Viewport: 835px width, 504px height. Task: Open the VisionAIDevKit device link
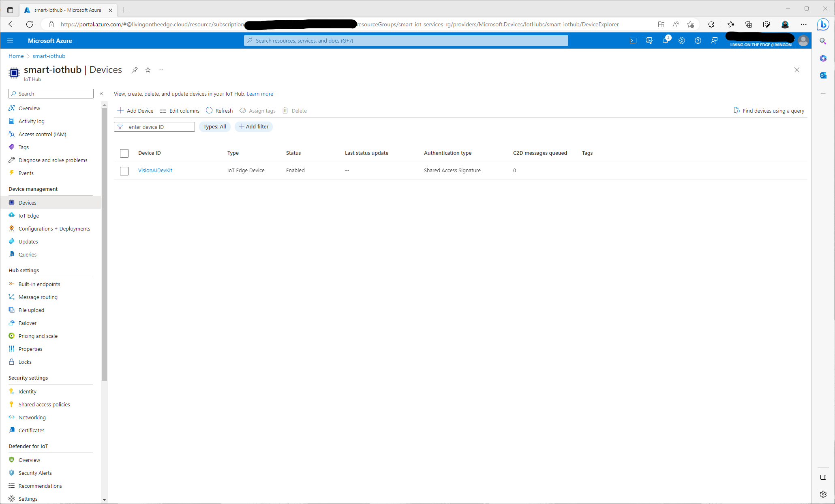click(x=155, y=171)
